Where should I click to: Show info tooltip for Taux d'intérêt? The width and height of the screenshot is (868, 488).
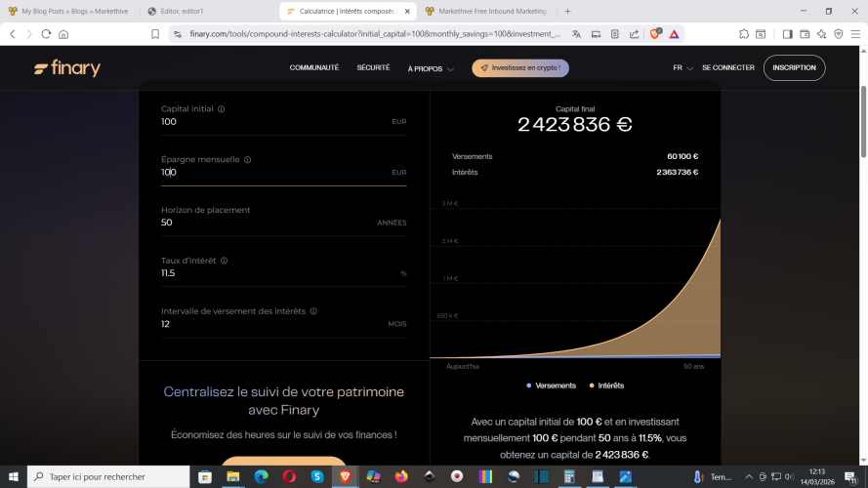click(224, 261)
